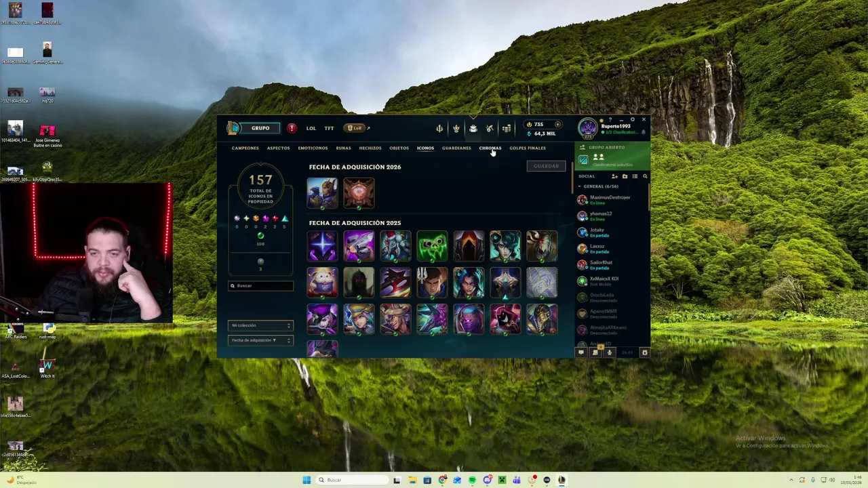Click the friends list scrollbar
Viewport: 868px width, 488px height.
(x=649, y=197)
